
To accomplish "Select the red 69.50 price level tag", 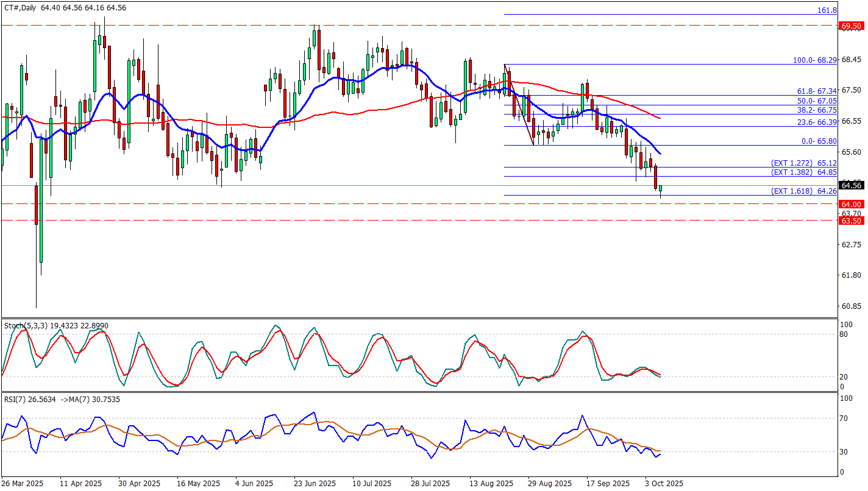I will pos(850,26).
